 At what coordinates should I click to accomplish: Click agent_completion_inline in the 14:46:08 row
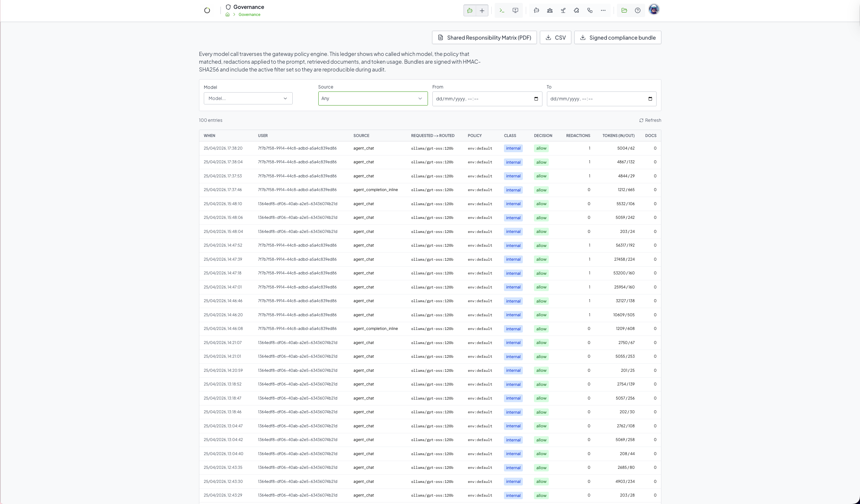(x=375, y=328)
